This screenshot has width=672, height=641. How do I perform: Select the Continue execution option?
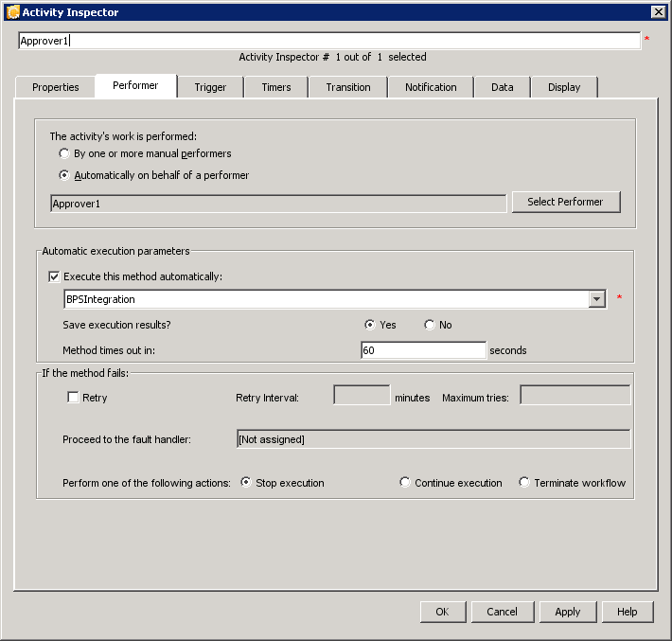point(404,482)
